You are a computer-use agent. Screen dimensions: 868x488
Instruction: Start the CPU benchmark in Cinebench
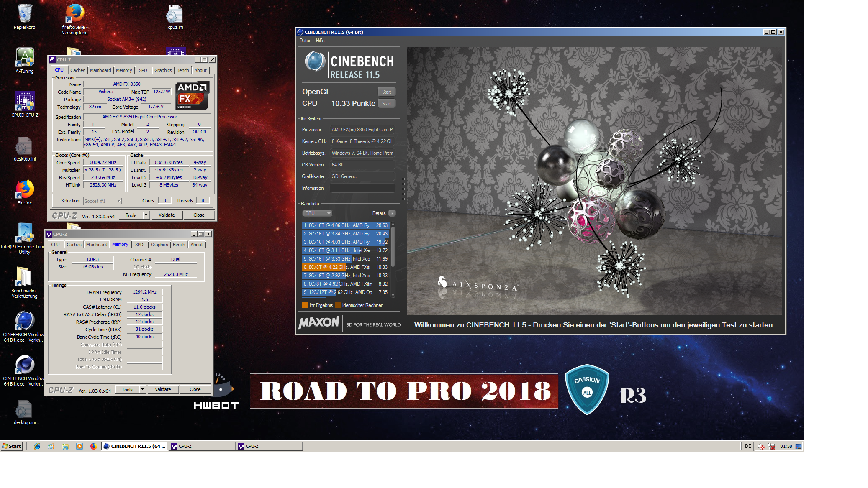[386, 104]
